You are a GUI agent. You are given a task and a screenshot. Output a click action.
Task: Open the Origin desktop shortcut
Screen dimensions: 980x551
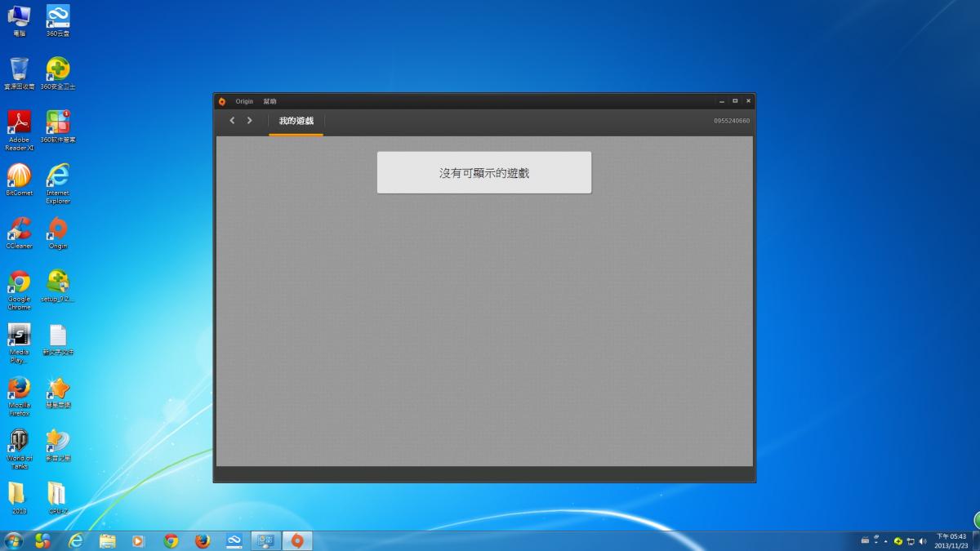click(58, 230)
